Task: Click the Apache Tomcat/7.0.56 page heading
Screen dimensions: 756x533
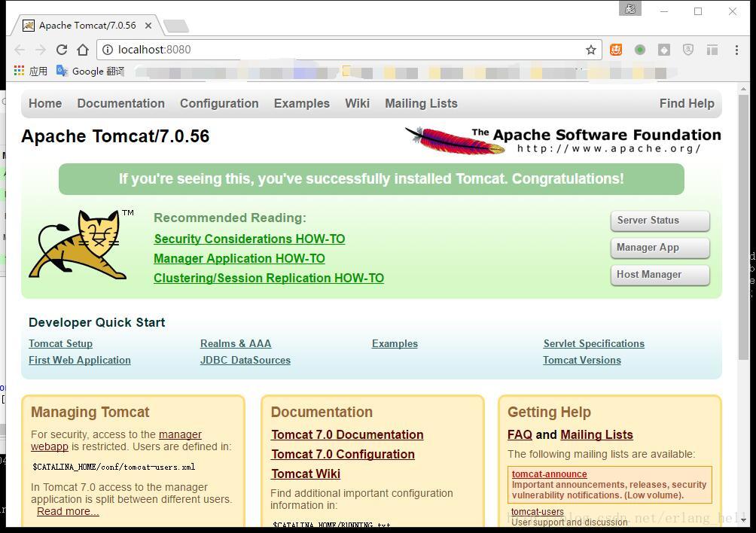Action: click(x=115, y=136)
